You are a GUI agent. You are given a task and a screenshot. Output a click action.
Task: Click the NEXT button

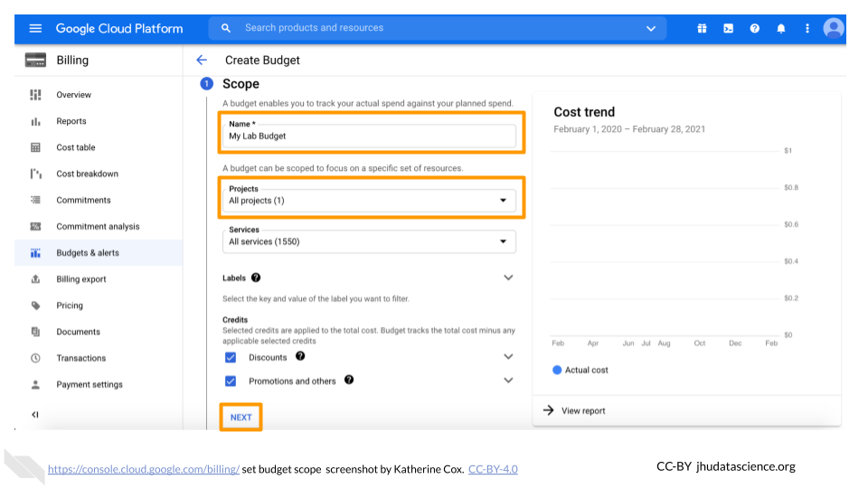coord(241,418)
